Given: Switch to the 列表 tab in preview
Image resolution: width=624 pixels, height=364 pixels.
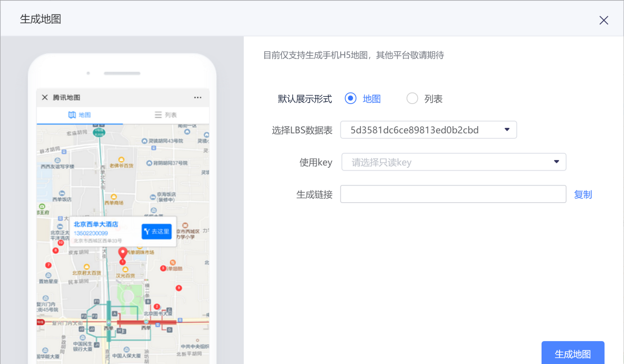Looking at the screenshot, I should point(166,115).
